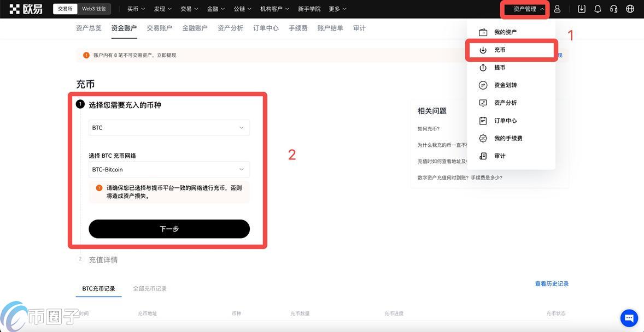This screenshot has width=644, height=332.
Task: Open the BTC-Bitcoin network selector
Action: point(169,169)
